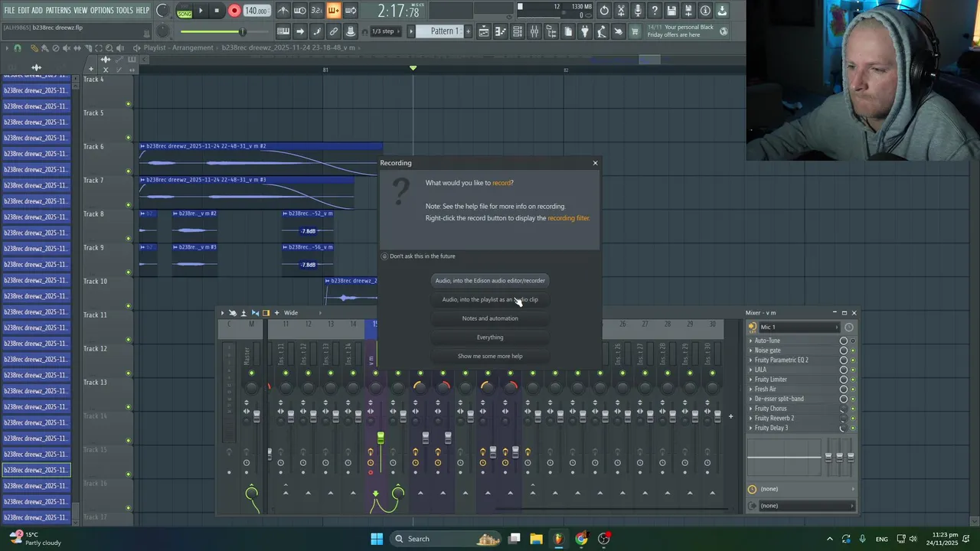Open the help question mark icon

tap(655, 11)
